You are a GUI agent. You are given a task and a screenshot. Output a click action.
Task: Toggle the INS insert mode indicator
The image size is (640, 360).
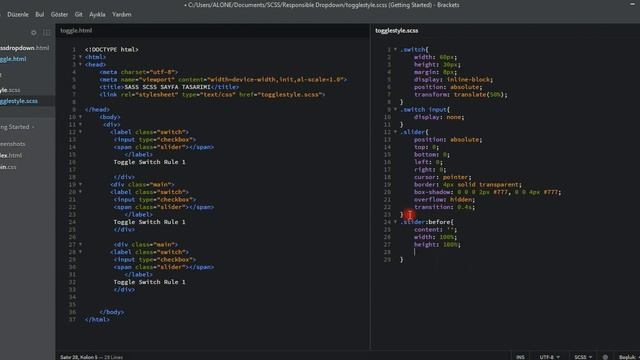[x=520, y=357]
